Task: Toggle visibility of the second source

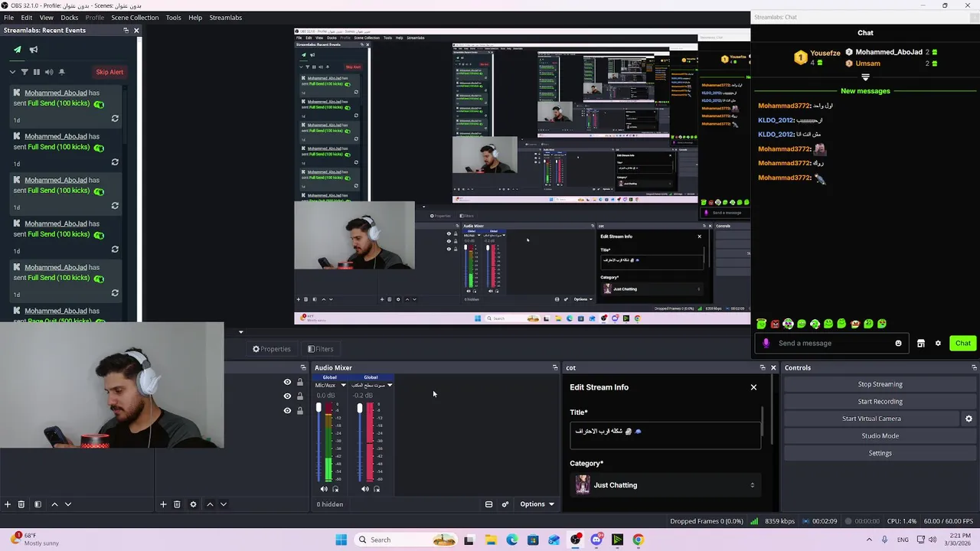Action: (287, 396)
